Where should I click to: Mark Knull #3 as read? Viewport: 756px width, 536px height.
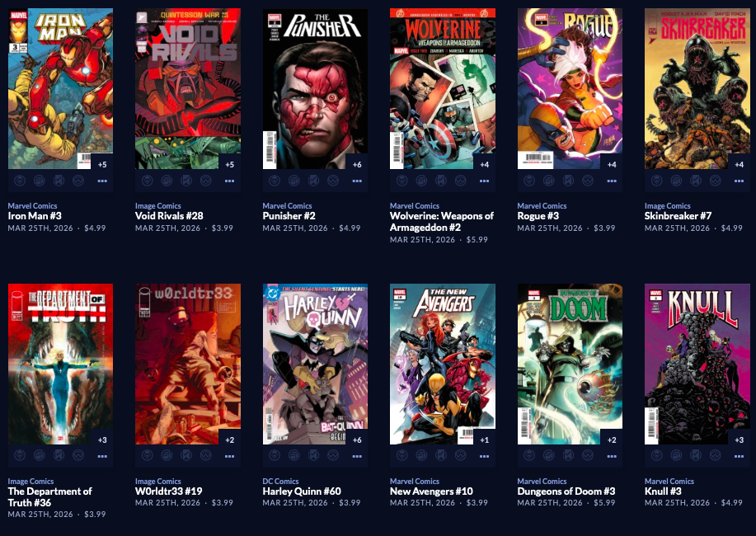[695, 456]
